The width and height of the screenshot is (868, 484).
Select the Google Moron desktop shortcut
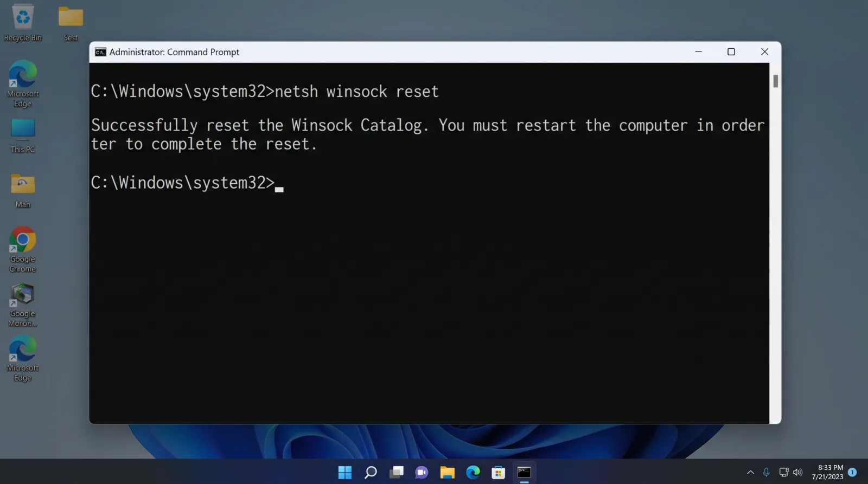point(23,305)
